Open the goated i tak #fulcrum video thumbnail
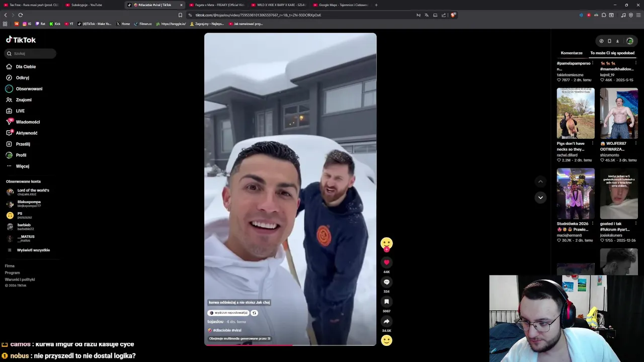 click(x=619, y=194)
